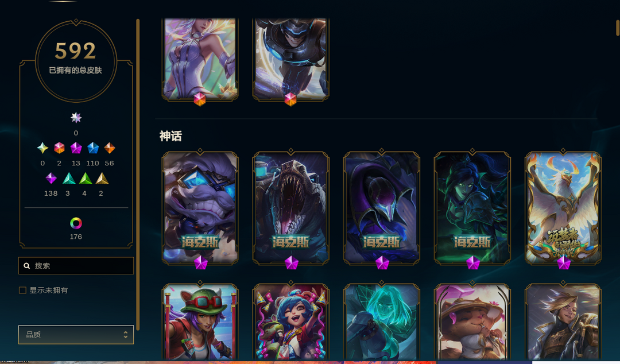Viewport: 620px width, 364px height.
Task: Click the orange gem icon above 56
Action: pyautogui.click(x=110, y=148)
